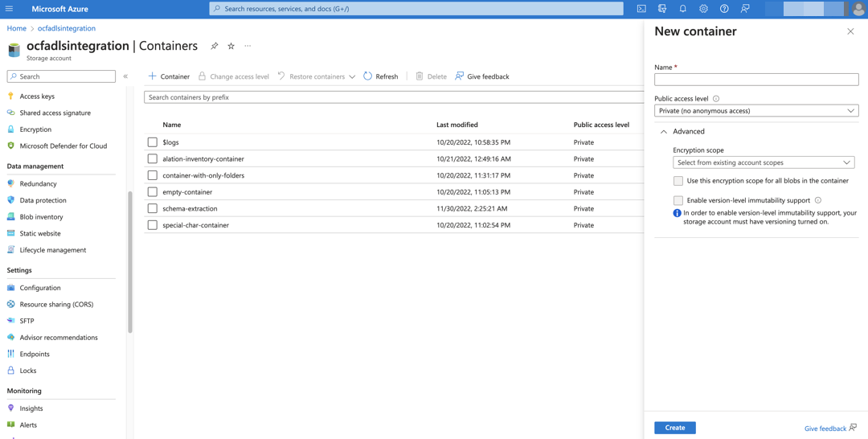Open more options ellipsis next to the title
868x439 pixels.
[x=248, y=46]
